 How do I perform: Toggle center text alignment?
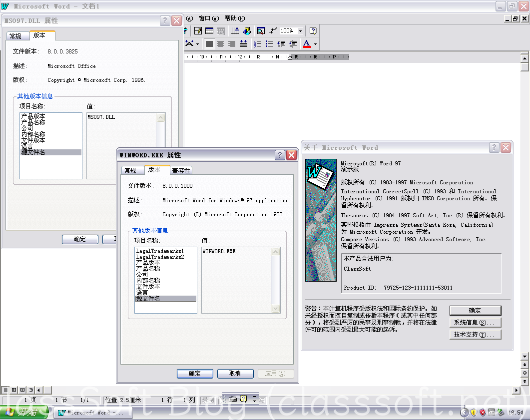pyautogui.click(x=220, y=44)
